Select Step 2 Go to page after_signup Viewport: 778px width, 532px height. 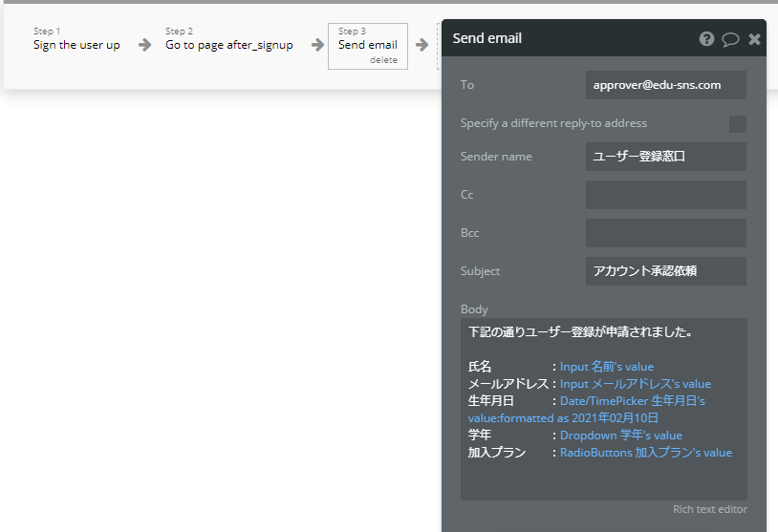(228, 39)
